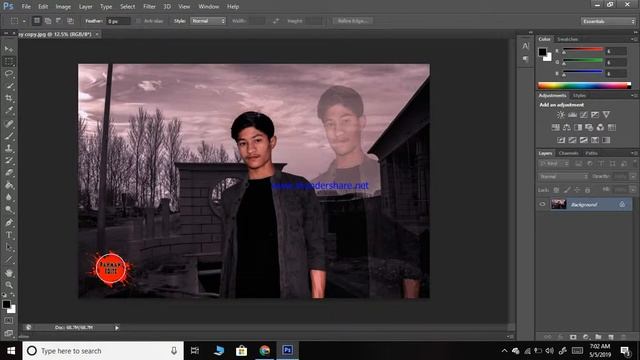
Task: Open the layer blend mode dropdown
Action: [x=563, y=177]
